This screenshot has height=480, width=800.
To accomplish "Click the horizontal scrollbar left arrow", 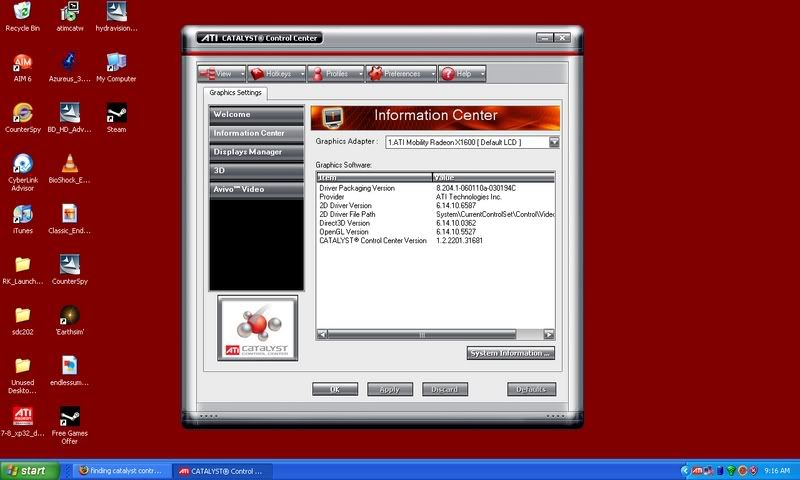I will click(x=322, y=335).
